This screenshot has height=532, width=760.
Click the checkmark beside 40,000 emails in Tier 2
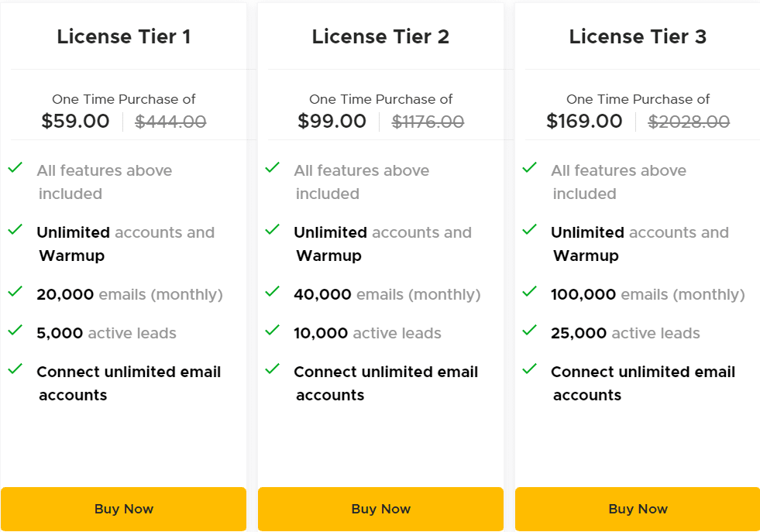272,293
